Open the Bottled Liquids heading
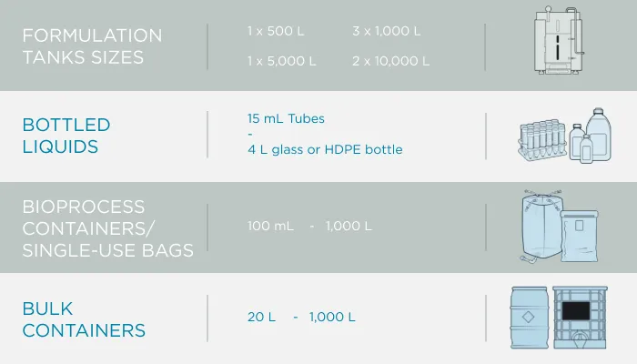This screenshot has height=364, width=637. pos(66,136)
